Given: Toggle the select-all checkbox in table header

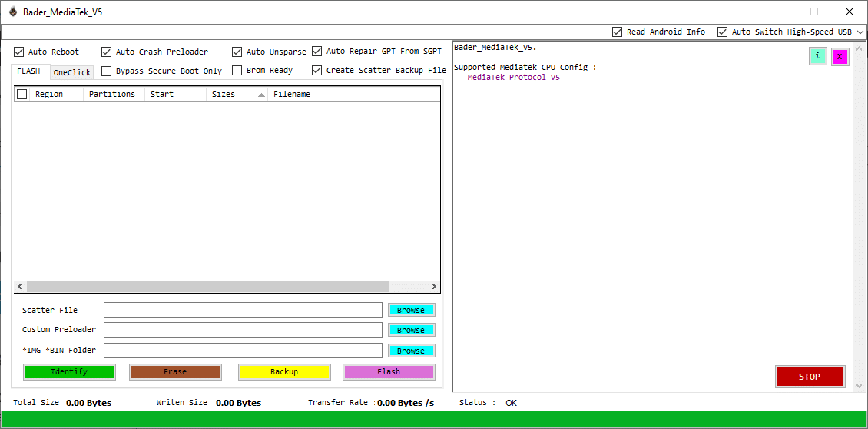Looking at the screenshot, I should [x=22, y=94].
